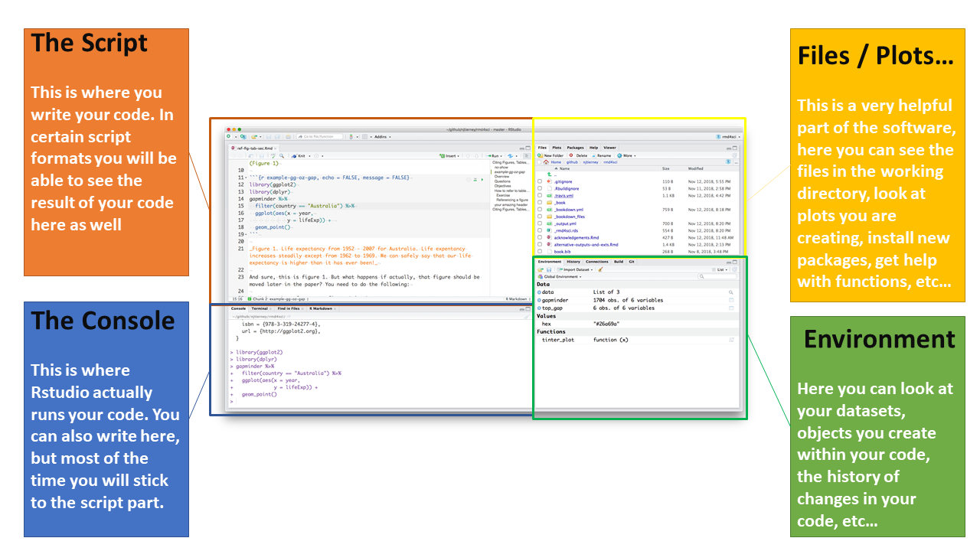Click the broom icon to clear Environment
The width and height of the screenshot is (980, 551).
(600, 269)
